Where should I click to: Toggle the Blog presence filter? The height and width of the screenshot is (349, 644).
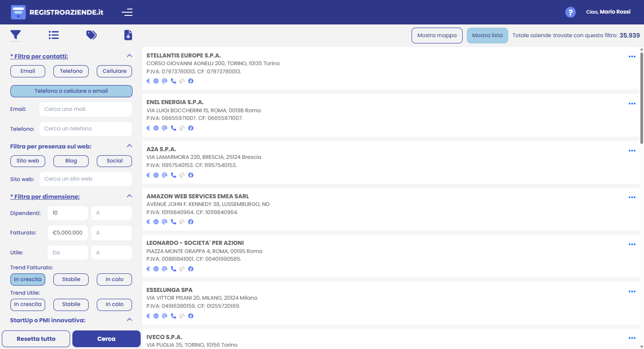tap(71, 161)
